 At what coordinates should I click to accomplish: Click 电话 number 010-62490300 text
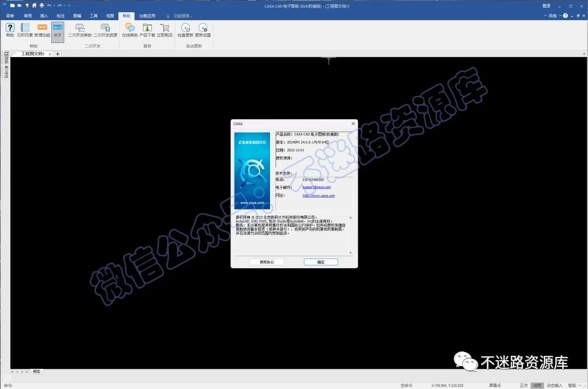click(x=313, y=180)
